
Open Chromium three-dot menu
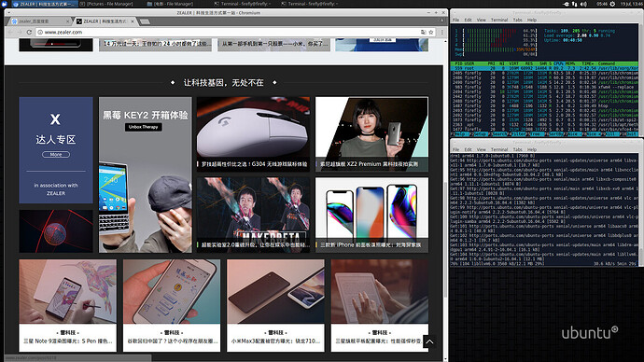click(x=441, y=32)
